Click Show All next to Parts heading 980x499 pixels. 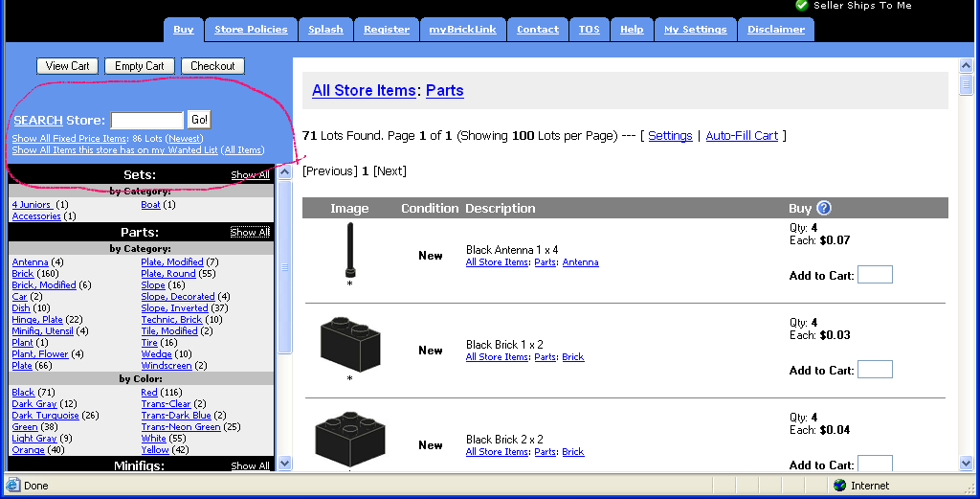point(250,232)
